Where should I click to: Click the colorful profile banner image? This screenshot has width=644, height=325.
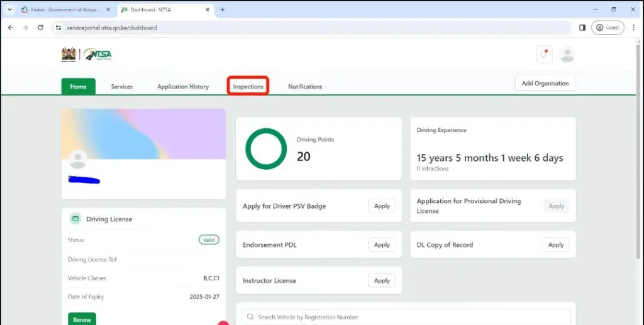click(x=144, y=134)
